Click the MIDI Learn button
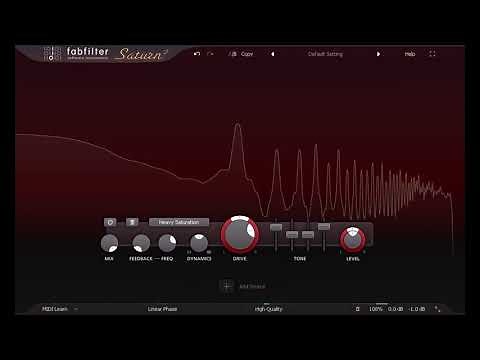Screen dimensions: 480x360 (x=55, y=309)
